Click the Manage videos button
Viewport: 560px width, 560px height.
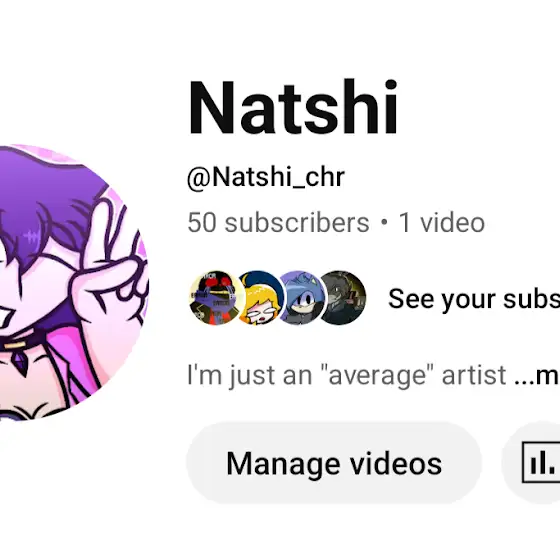tap(334, 463)
